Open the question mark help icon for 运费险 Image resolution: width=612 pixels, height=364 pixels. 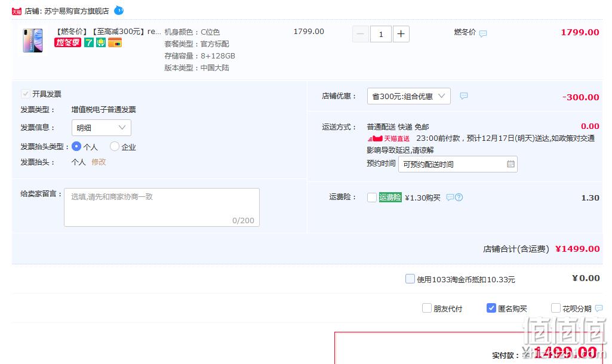pyautogui.click(x=459, y=198)
